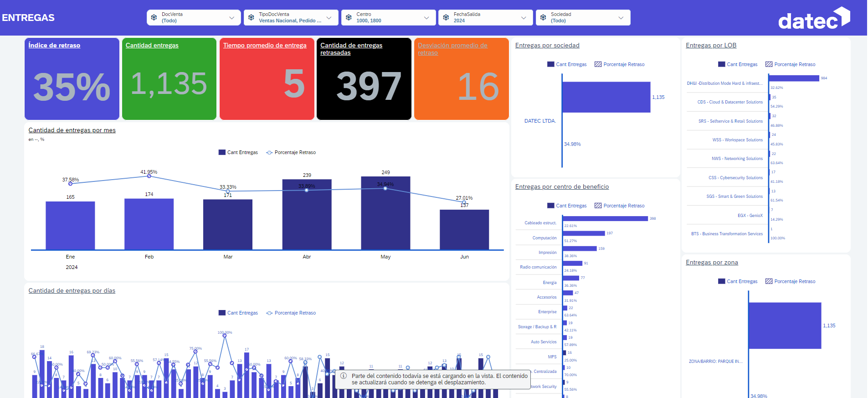Click Cant Entregas legend swatch in daily chart

(x=222, y=313)
